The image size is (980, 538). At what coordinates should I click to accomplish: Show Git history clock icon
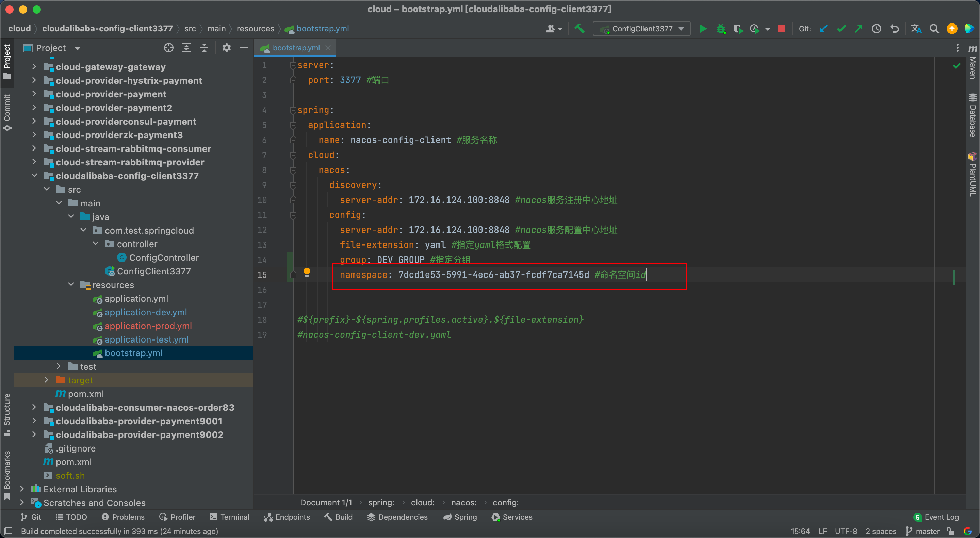point(877,29)
